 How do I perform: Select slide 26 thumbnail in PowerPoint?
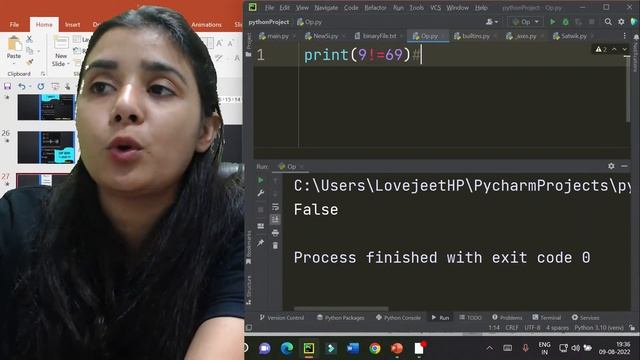click(46, 147)
